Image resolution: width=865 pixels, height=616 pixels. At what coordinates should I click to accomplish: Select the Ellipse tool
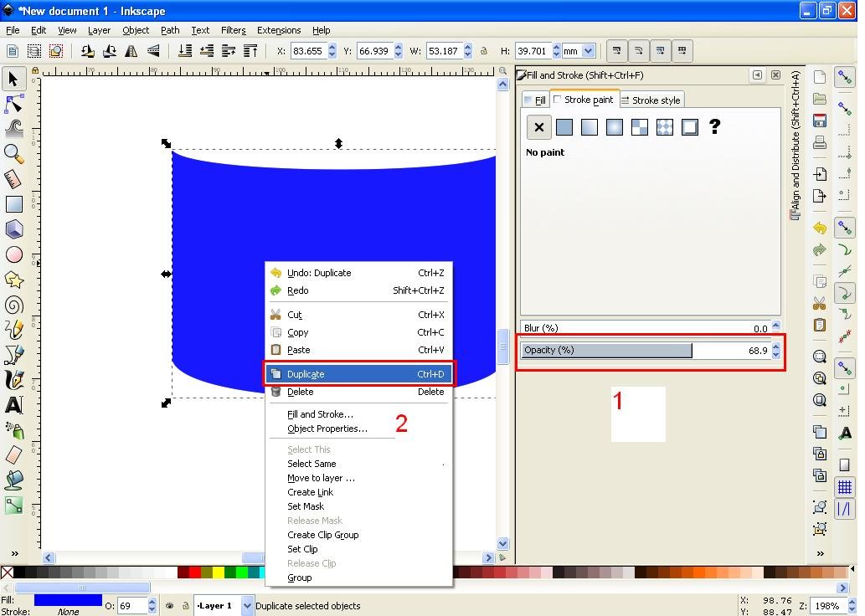13,254
